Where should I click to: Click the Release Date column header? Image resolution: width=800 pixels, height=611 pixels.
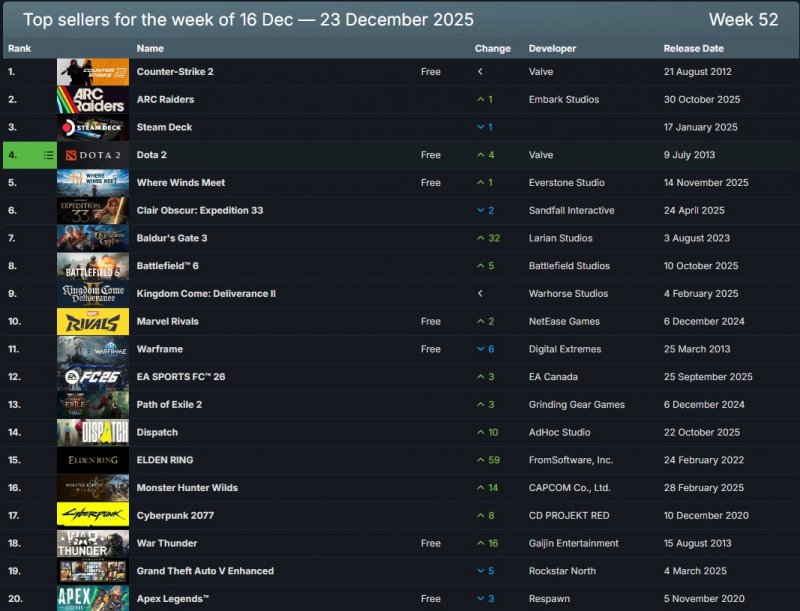692,48
